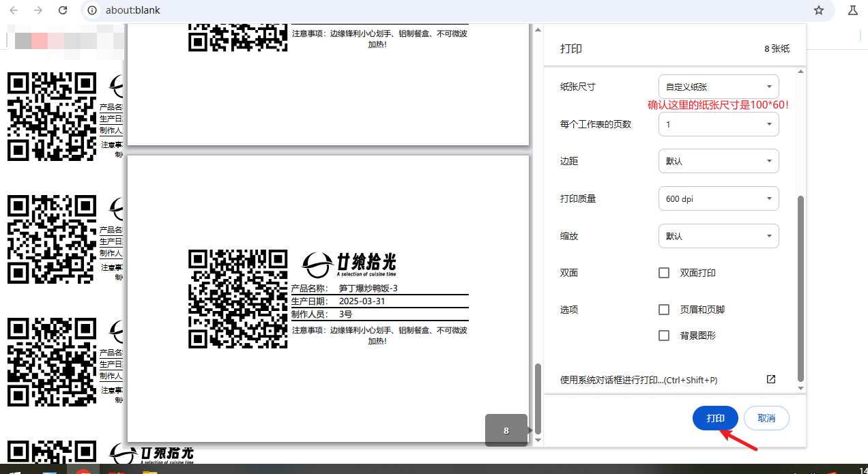Click the print preview vertical scrollbar thumb

(x=538, y=399)
